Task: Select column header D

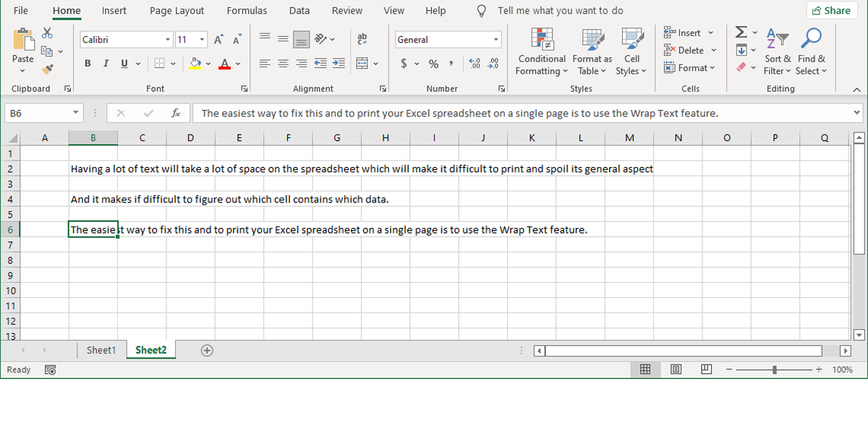Action: 190,137
